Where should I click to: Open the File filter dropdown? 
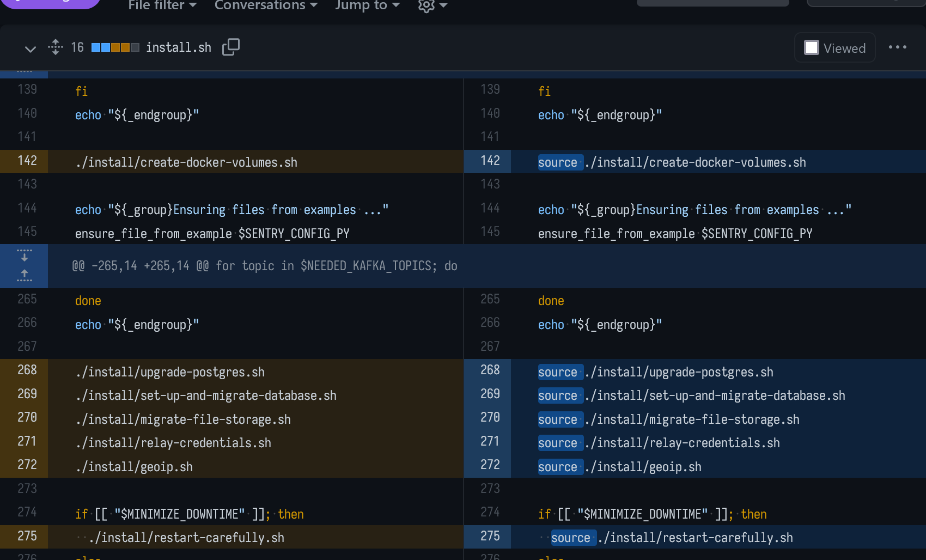point(162,5)
